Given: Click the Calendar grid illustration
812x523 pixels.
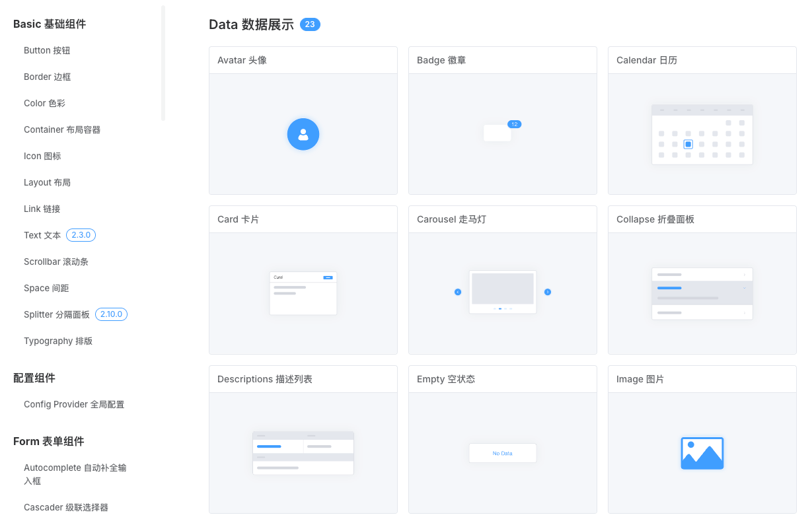Looking at the screenshot, I should [x=702, y=135].
